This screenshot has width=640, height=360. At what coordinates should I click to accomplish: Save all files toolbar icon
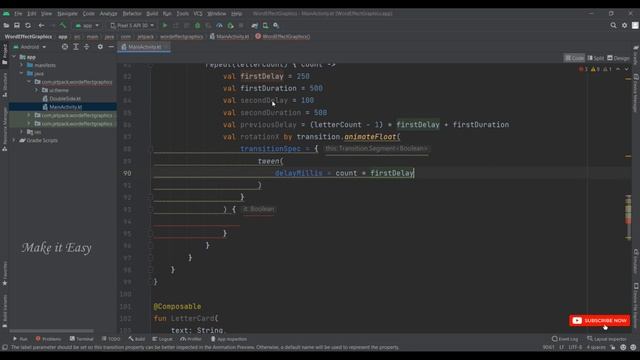pos(17,25)
